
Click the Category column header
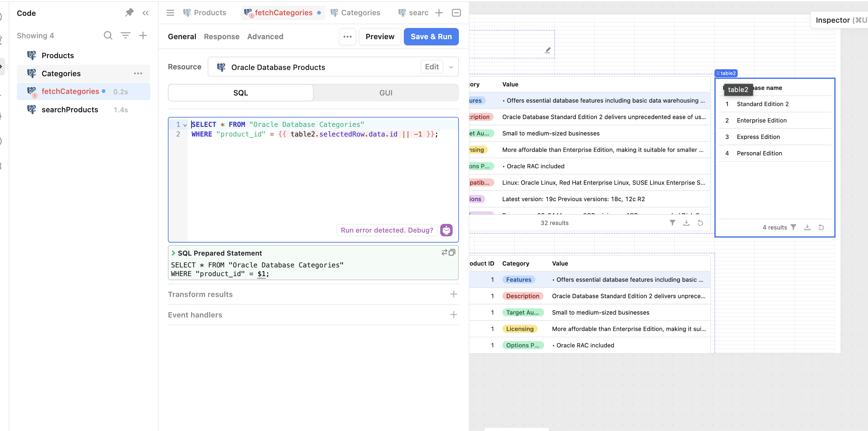point(515,263)
